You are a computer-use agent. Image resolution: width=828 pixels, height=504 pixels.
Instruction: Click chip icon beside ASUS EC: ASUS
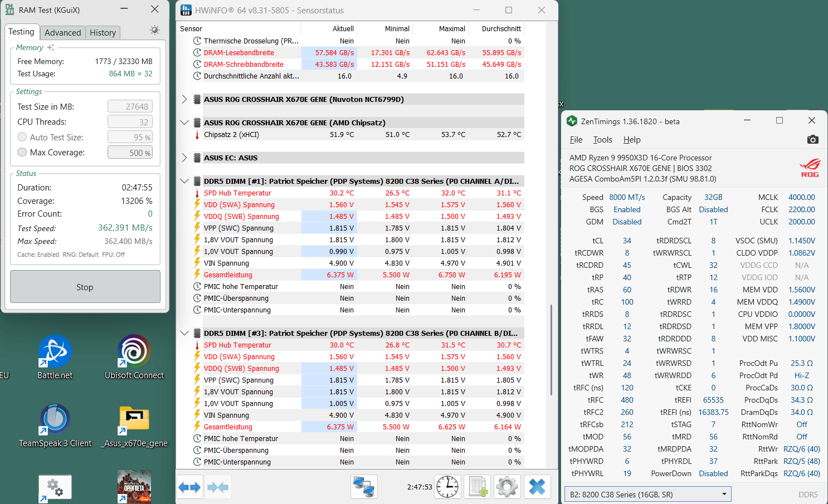pos(197,158)
